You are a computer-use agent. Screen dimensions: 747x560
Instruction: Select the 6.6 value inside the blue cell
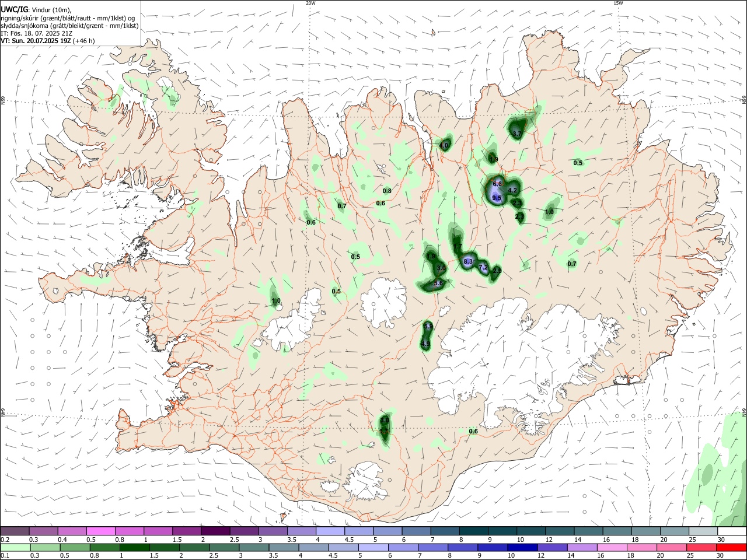[x=497, y=184]
